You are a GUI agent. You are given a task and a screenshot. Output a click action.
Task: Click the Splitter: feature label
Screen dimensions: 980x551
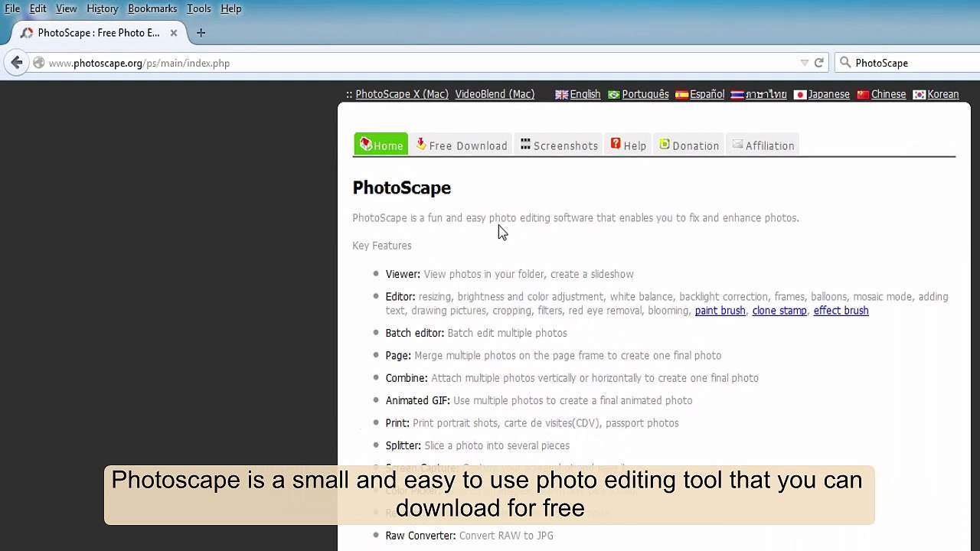403,445
